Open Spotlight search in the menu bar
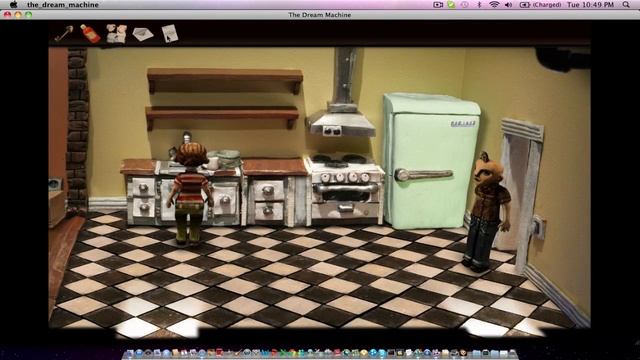 [x=626, y=4]
